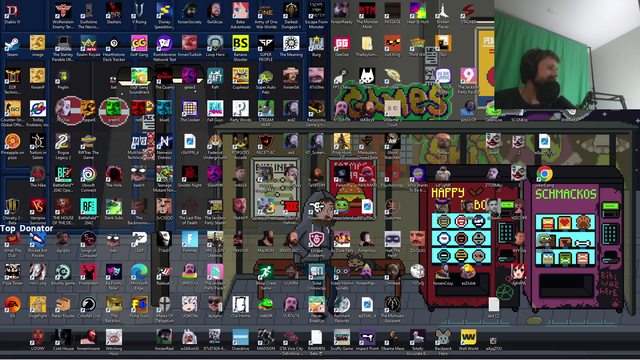Open the EA app shortcut
The width and height of the screenshot is (640, 360).
click(12, 307)
